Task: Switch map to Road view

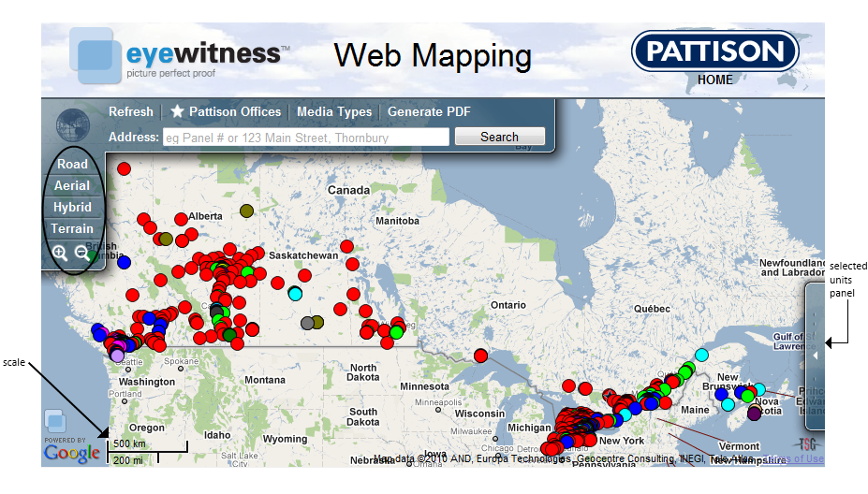Action: 72,164
